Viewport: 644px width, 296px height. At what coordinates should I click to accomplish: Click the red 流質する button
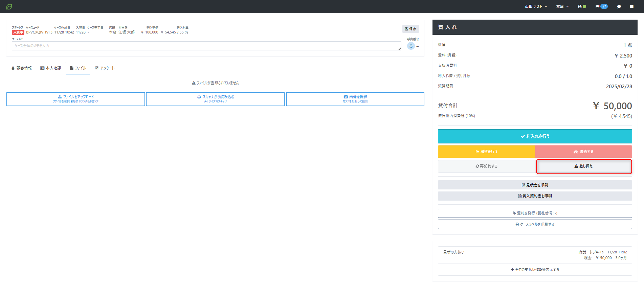point(583,152)
